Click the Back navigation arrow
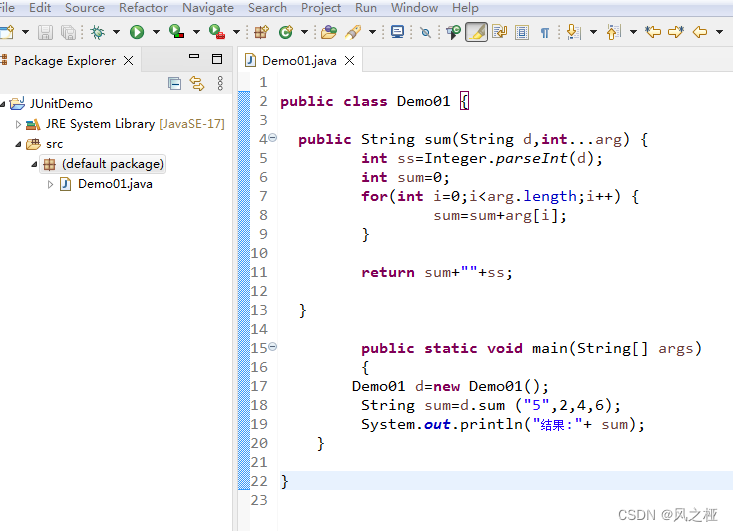 click(700, 32)
